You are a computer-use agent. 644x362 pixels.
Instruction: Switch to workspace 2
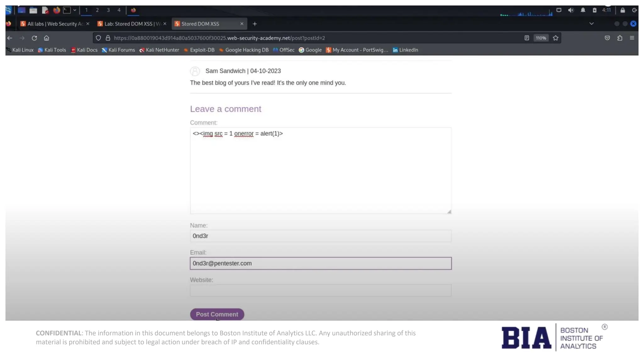point(97,10)
